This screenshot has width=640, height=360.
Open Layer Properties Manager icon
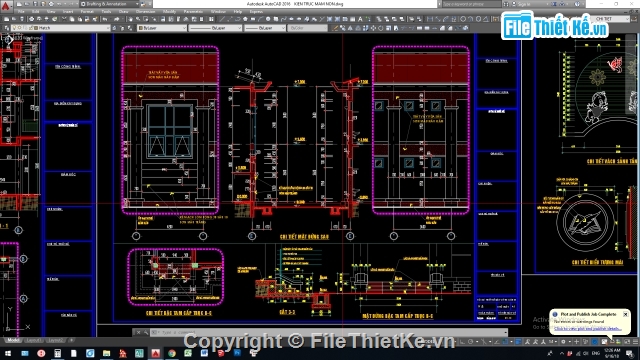tap(7, 28)
